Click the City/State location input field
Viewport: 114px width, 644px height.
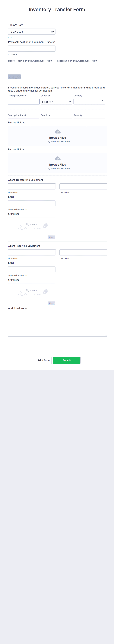(32, 48)
